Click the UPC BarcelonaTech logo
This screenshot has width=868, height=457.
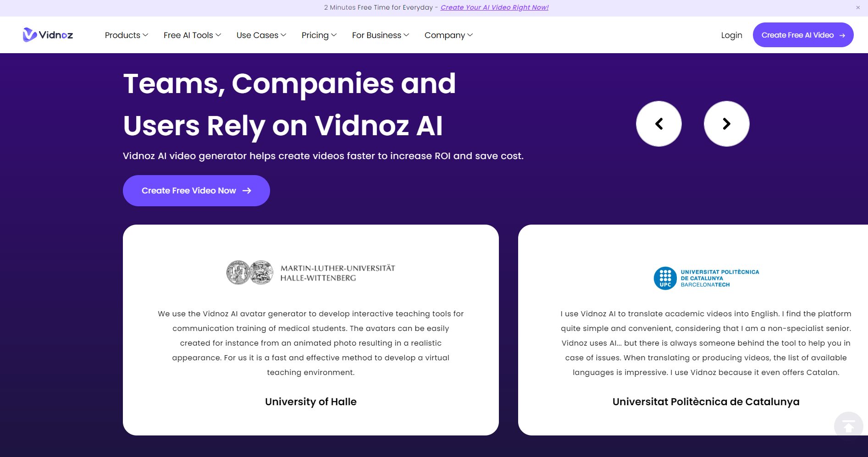coord(706,278)
